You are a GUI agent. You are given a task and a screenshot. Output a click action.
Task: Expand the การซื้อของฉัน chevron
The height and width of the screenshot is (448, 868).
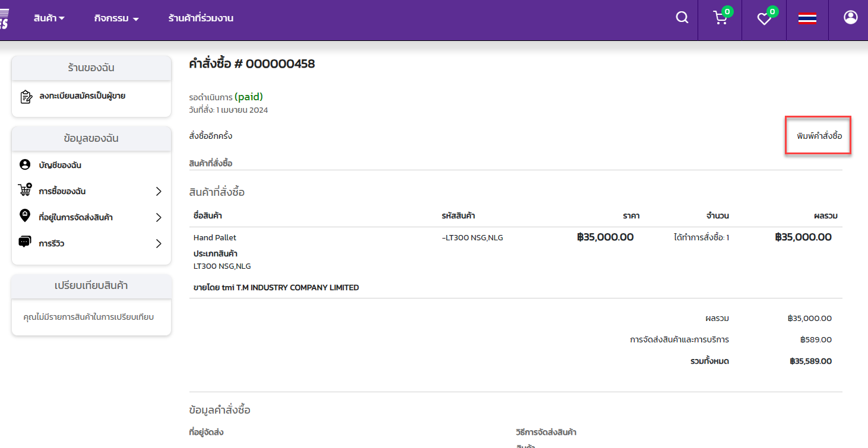point(159,191)
